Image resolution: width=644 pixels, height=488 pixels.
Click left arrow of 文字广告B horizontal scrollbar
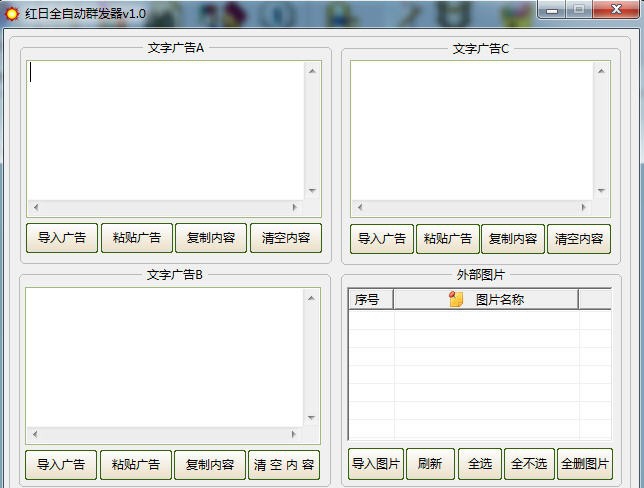(x=35, y=434)
